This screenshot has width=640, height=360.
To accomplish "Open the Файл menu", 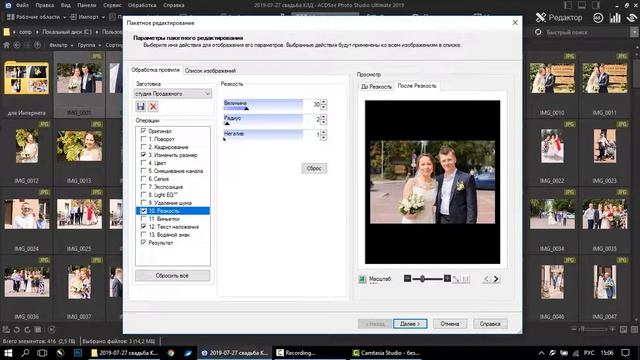I will tap(22, 5).
